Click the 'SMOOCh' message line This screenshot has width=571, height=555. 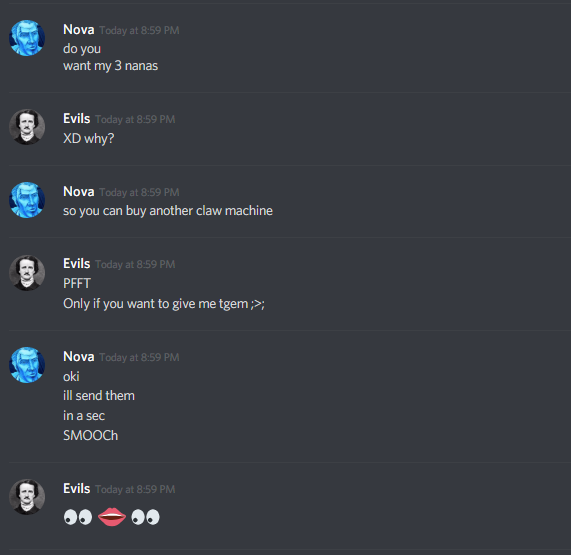point(91,436)
